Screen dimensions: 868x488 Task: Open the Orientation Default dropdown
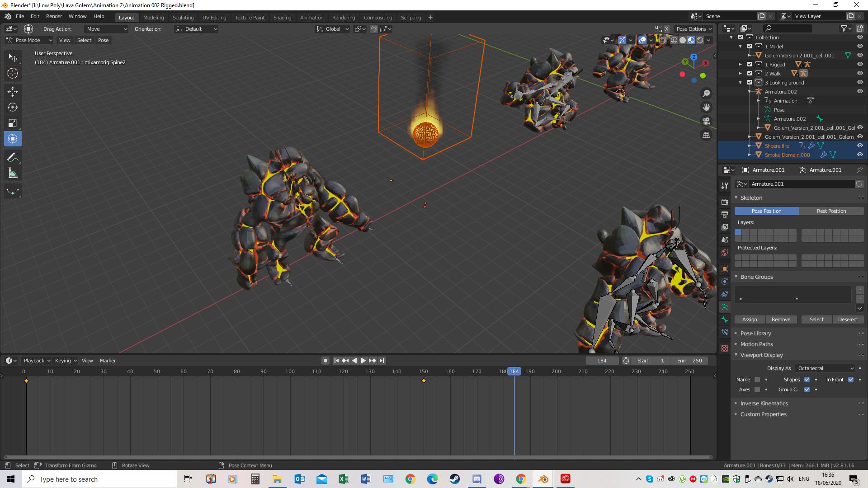coord(197,29)
